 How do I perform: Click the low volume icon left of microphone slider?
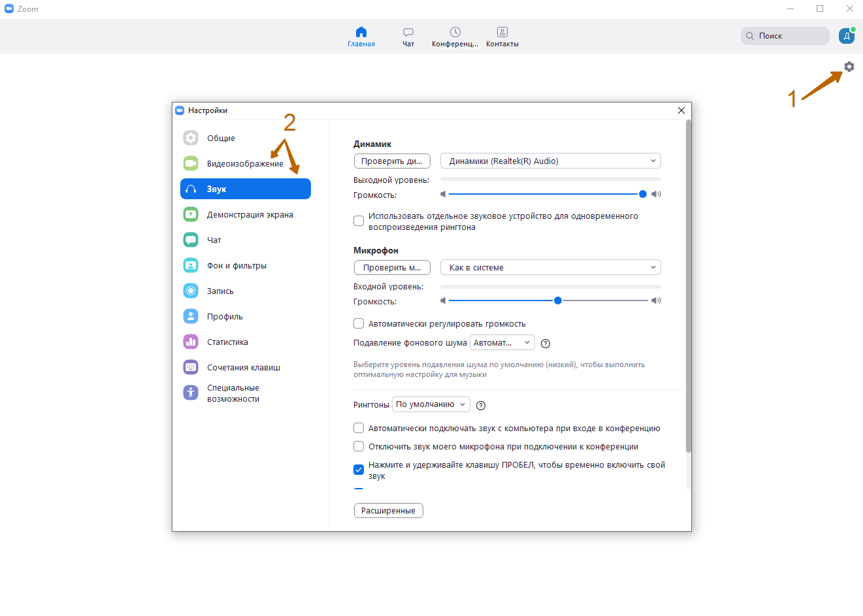[443, 300]
